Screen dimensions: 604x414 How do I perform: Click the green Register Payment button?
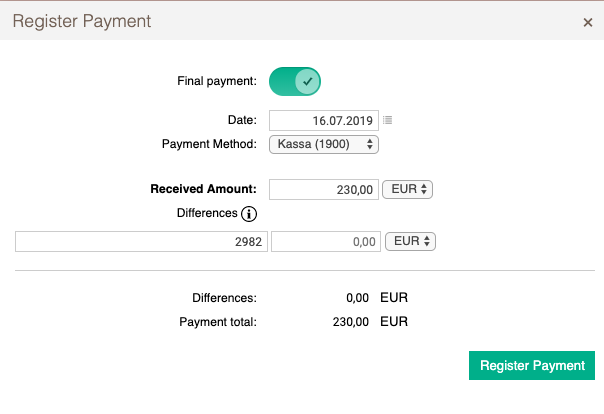click(532, 365)
